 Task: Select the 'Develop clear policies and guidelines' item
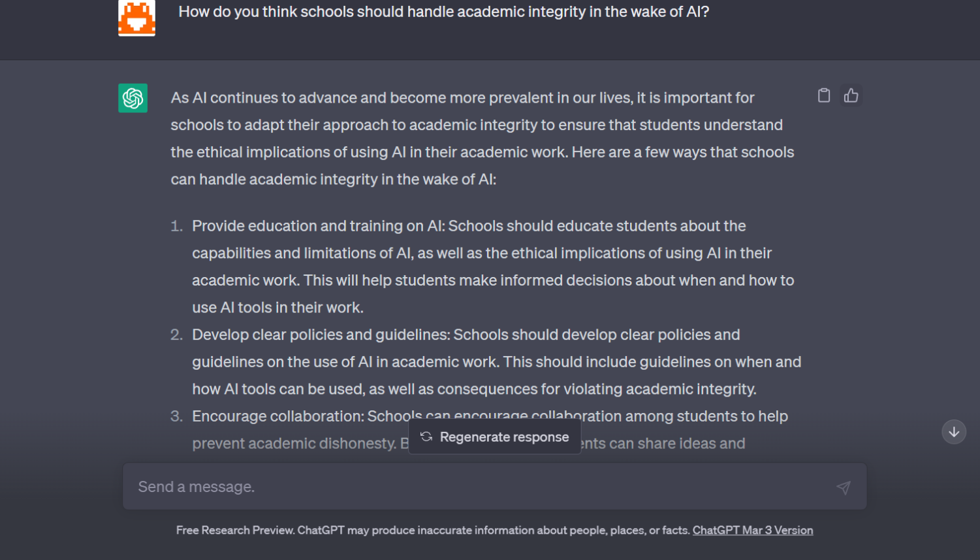[x=496, y=362]
